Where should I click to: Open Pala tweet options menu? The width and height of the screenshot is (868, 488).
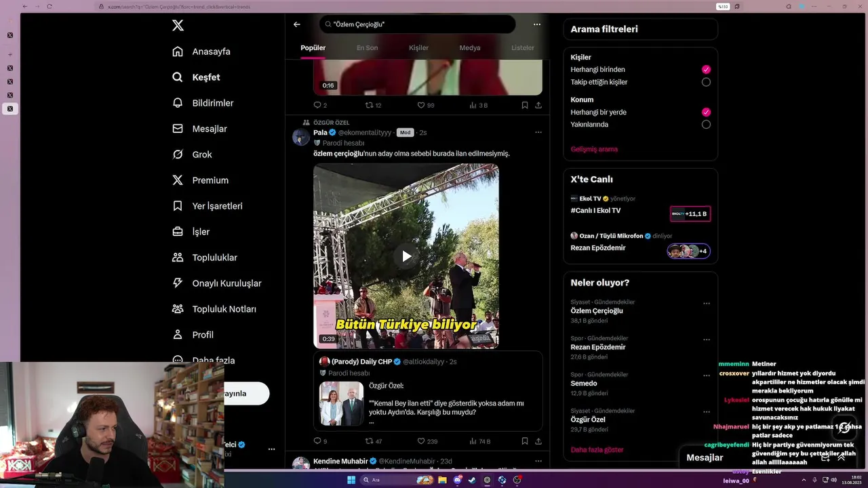(x=538, y=132)
